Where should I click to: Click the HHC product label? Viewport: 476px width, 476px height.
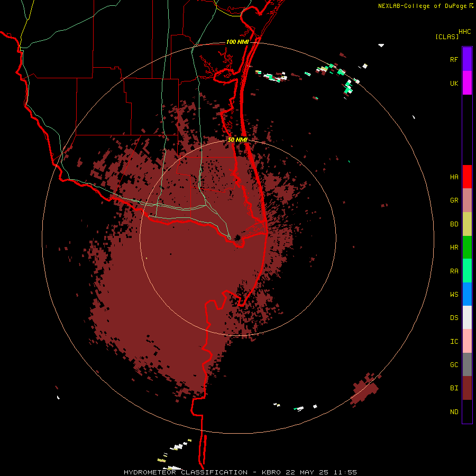pyautogui.click(x=464, y=32)
